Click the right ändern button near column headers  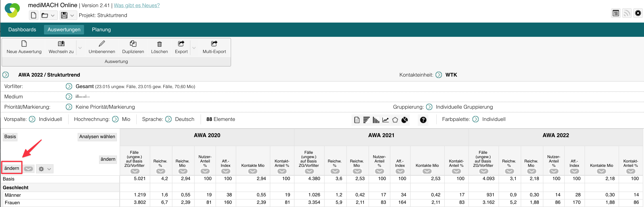[108, 159]
